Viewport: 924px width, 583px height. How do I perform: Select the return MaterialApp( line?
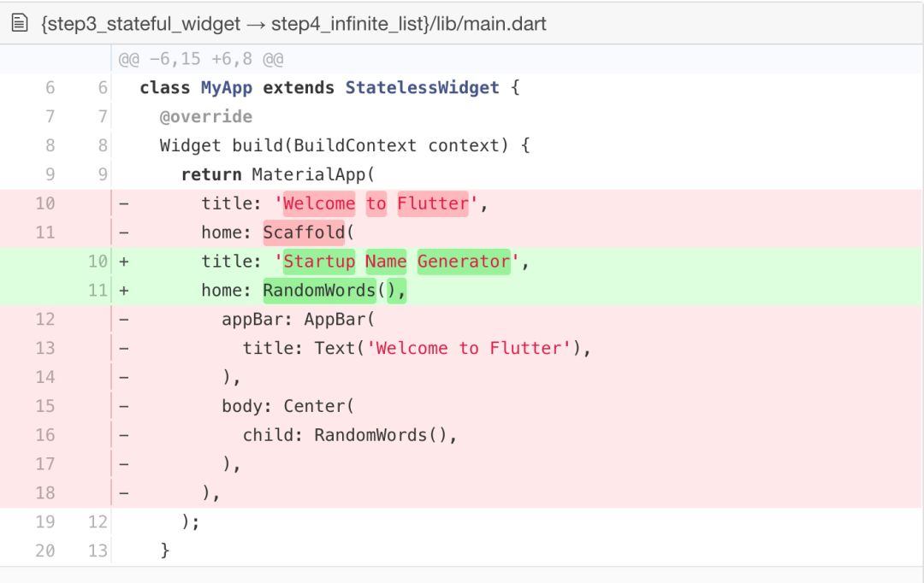click(277, 174)
